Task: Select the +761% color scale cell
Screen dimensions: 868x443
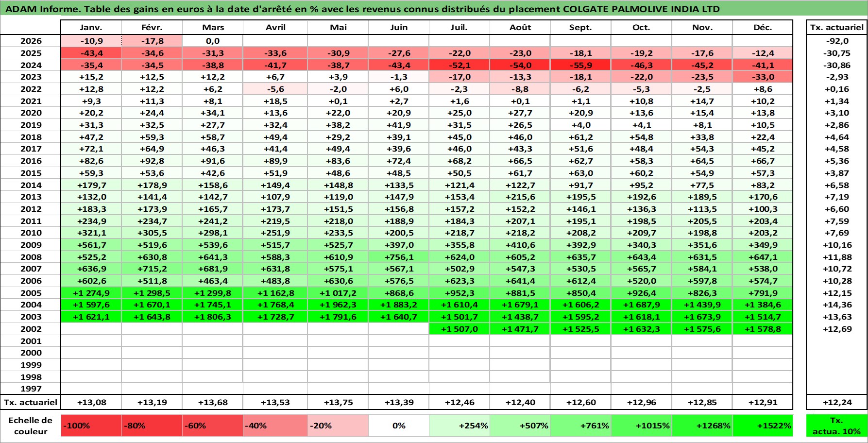Action: click(x=580, y=426)
